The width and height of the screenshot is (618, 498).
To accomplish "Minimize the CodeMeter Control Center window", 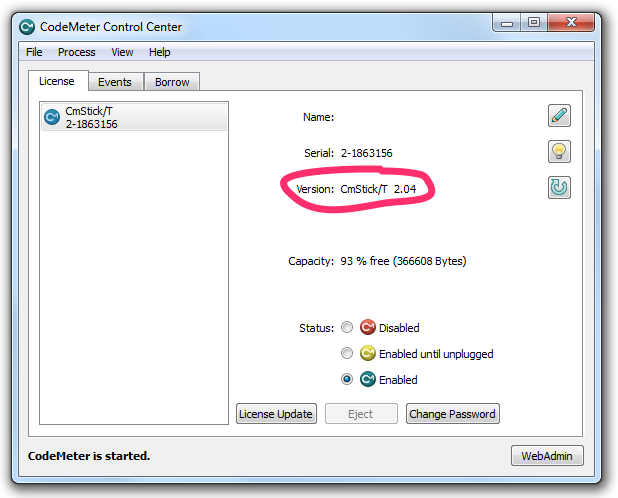I will [506, 22].
